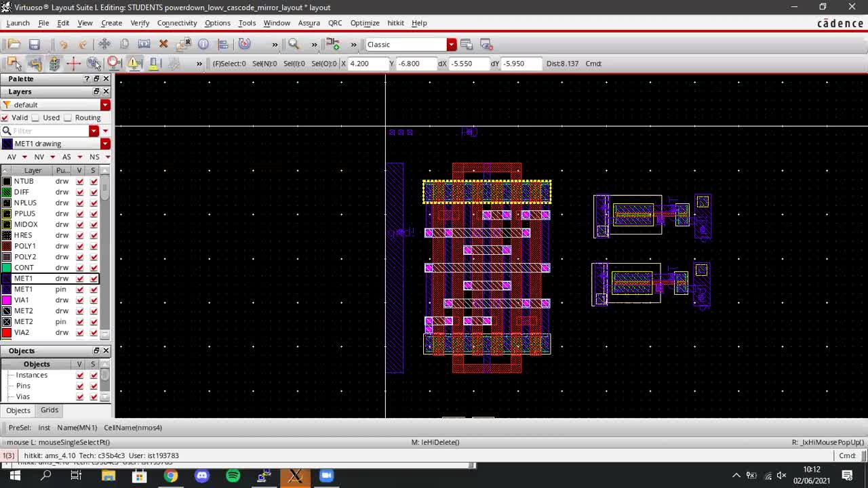Viewport: 868px width, 488px height.
Task: Switch to the Grids tab
Action: click(x=50, y=410)
